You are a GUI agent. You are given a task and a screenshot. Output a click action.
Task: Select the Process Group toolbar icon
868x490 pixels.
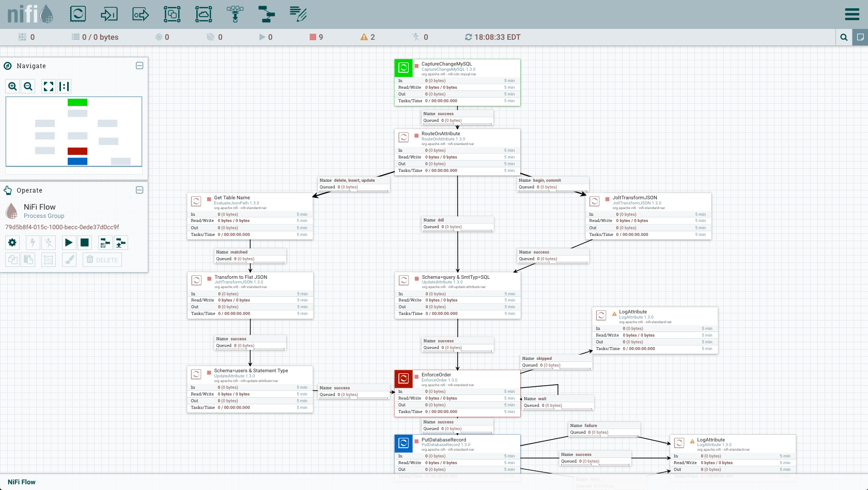click(172, 14)
